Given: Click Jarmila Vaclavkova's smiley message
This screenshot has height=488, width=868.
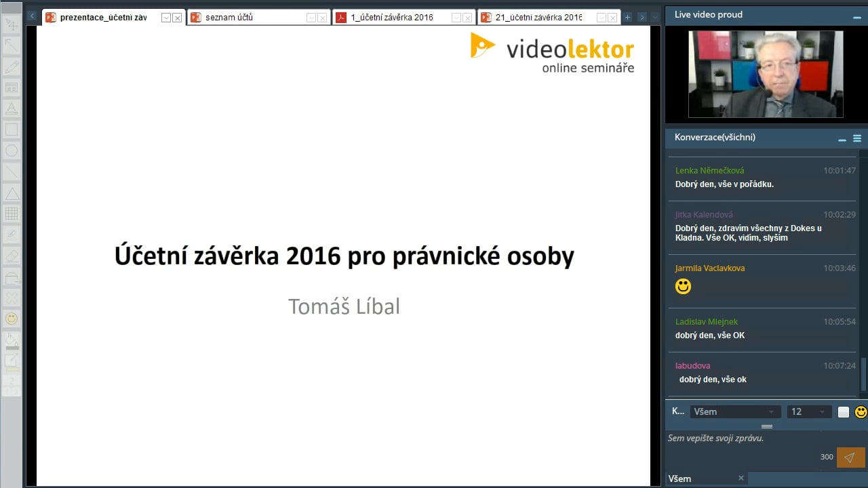Looking at the screenshot, I should click(x=683, y=286).
